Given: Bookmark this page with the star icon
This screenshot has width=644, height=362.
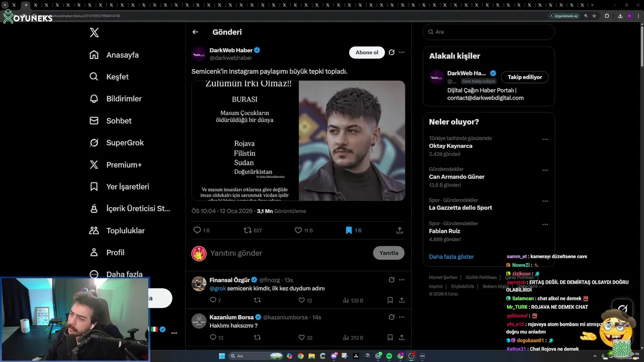Looking at the screenshot, I should point(594,16).
